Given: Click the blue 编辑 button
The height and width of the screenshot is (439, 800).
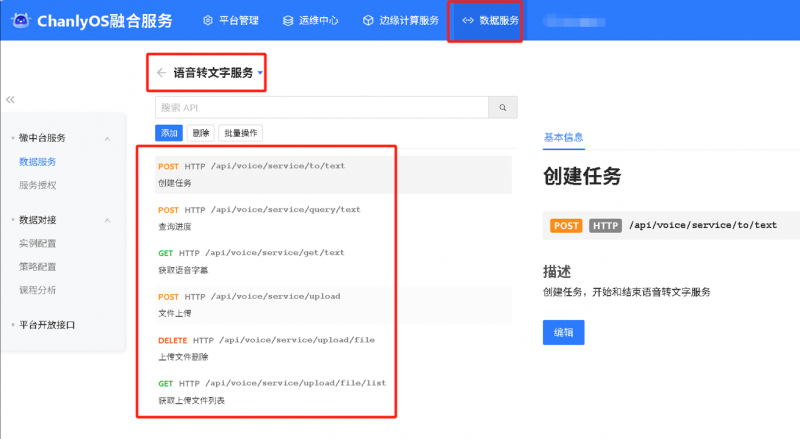Looking at the screenshot, I should [563, 333].
